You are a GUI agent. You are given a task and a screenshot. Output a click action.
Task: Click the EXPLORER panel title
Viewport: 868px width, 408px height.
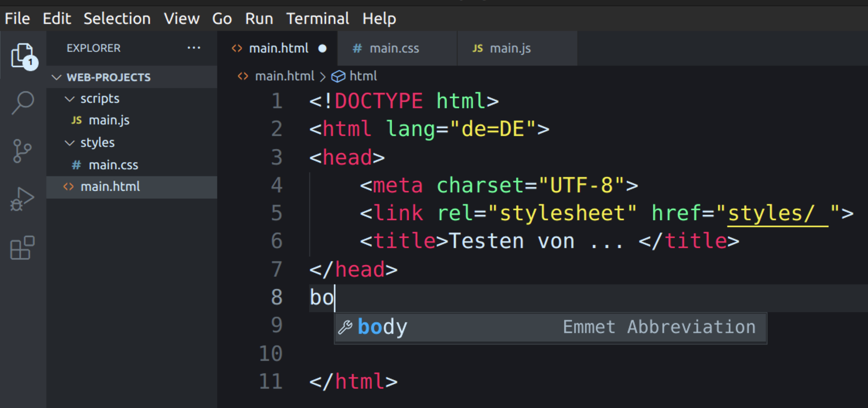pyautogui.click(x=94, y=48)
